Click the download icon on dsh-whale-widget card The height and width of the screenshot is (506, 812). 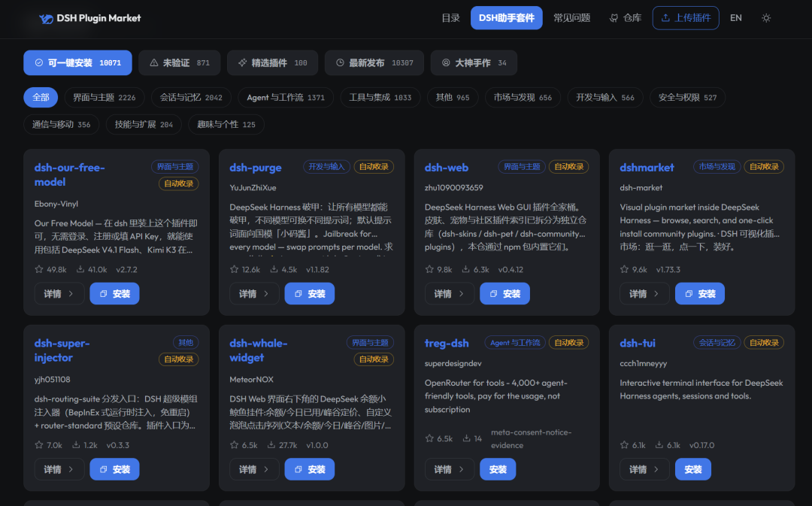coord(271,445)
